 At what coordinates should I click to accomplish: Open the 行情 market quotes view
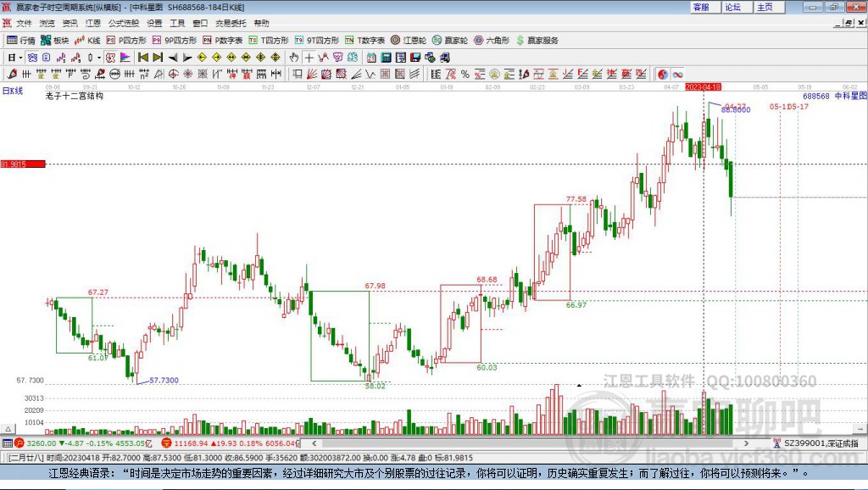[x=21, y=40]
